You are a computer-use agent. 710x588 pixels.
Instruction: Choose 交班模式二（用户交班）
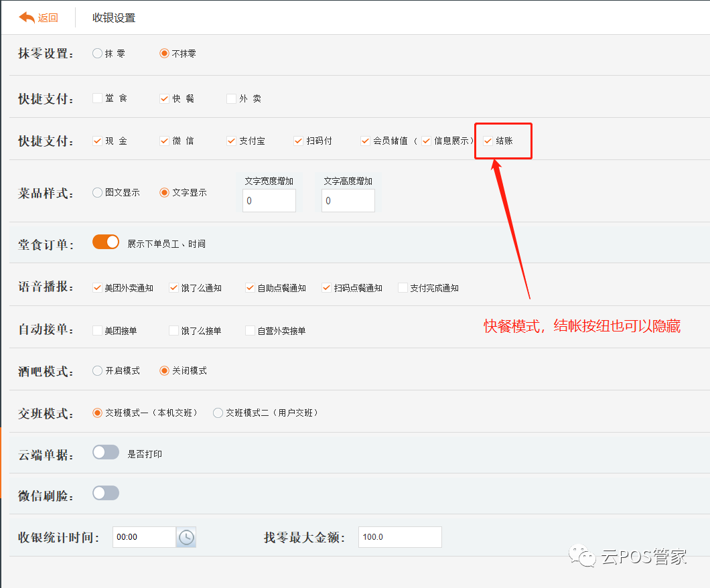(218, 413)
